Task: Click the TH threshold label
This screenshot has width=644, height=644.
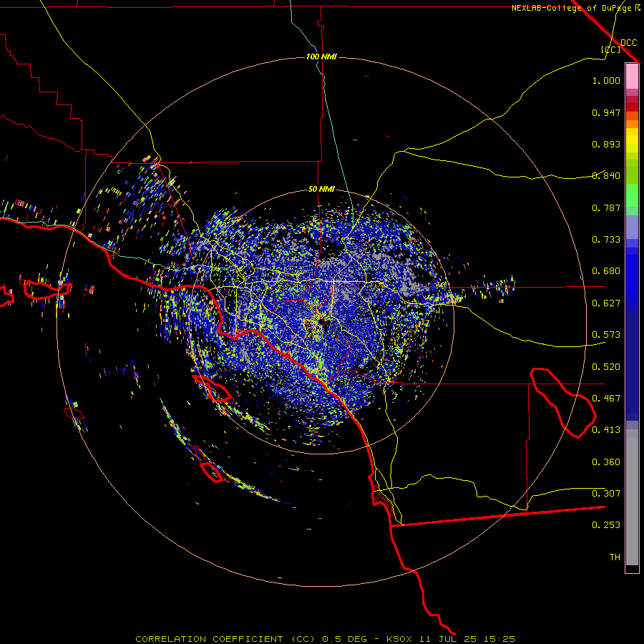Action: [x=615, y=557]
